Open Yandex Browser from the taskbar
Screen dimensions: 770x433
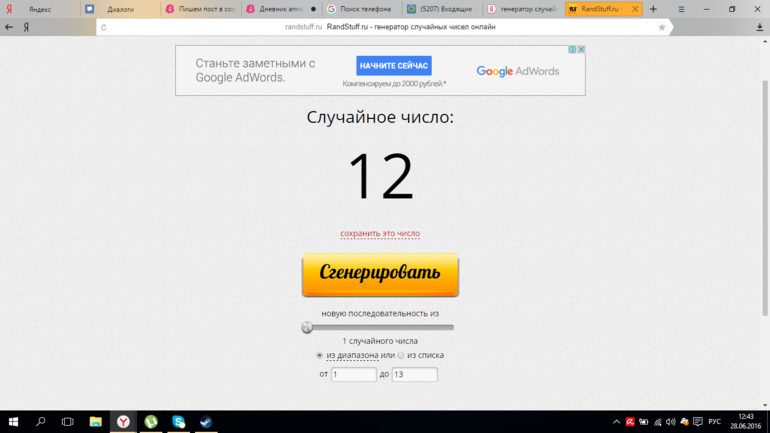tap(123, 422)
